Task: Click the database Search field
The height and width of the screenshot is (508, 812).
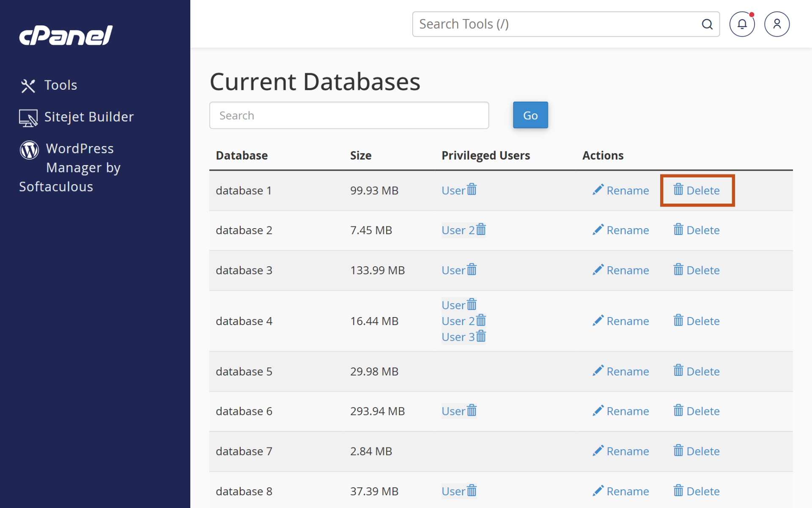Action: pos(348,115)
